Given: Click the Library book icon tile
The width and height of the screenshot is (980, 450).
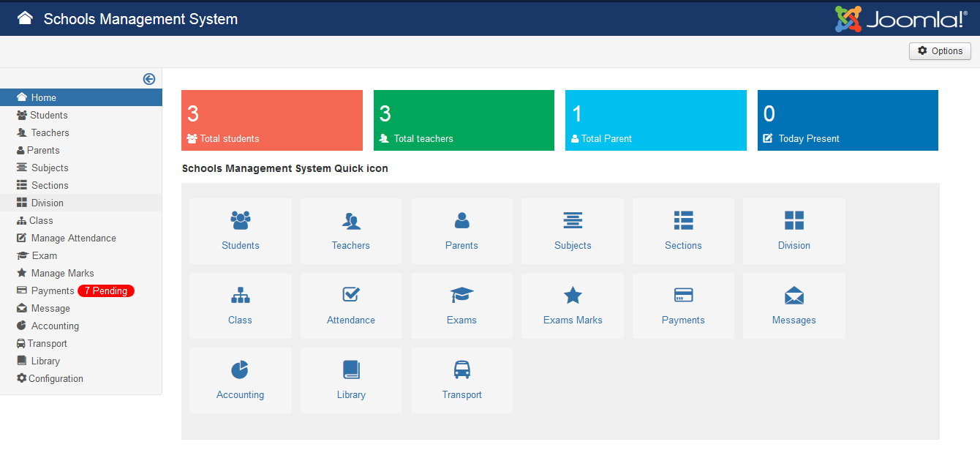Looking at the screenshot, I should coord(351,380).
